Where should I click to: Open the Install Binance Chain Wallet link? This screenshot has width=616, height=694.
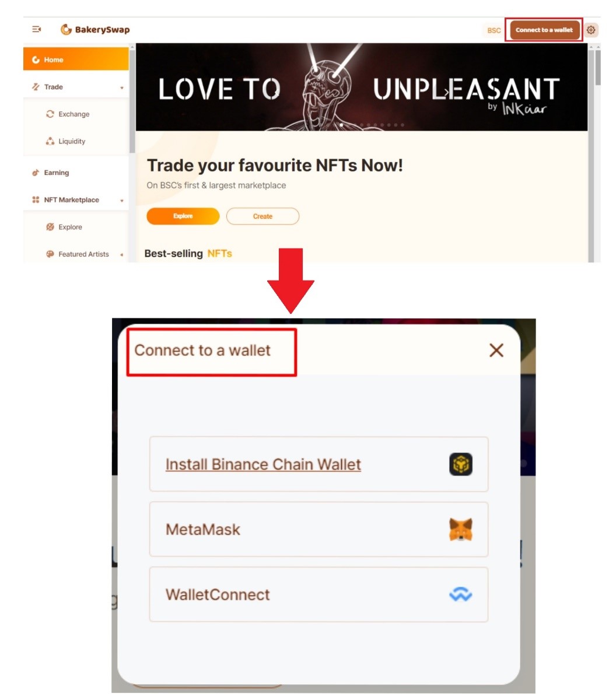click(x=263, y=464)
